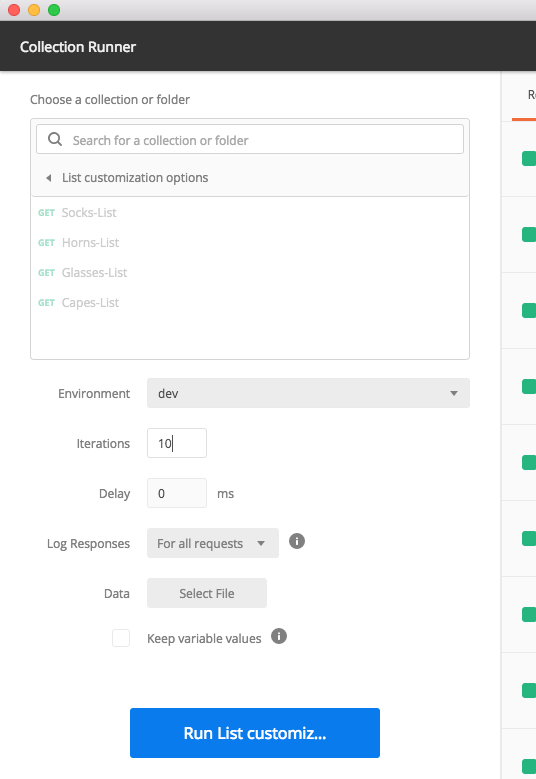Run the List customization options collection
This screenshot has width=536, height=779.
coord(255,733)
